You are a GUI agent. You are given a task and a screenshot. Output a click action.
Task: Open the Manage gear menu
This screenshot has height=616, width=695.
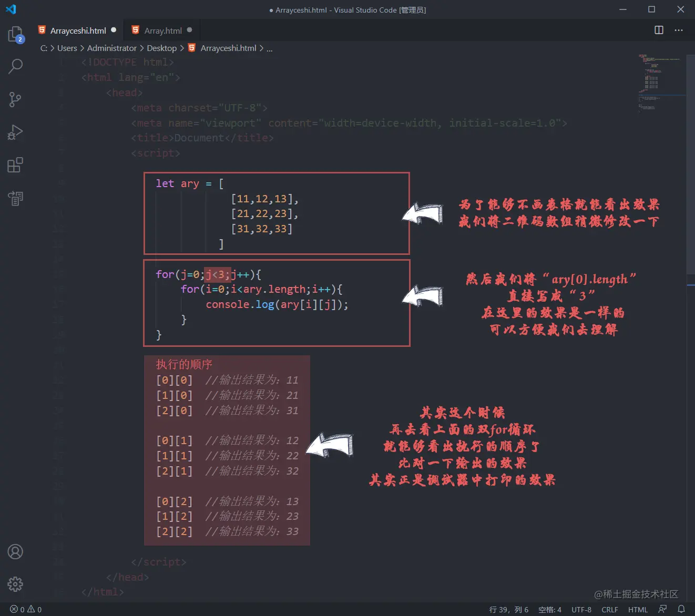point(15,584)
